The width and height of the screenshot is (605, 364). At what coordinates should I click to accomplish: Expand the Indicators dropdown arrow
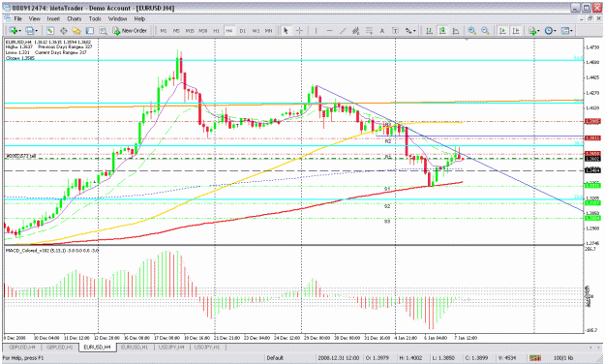[539, 31]
